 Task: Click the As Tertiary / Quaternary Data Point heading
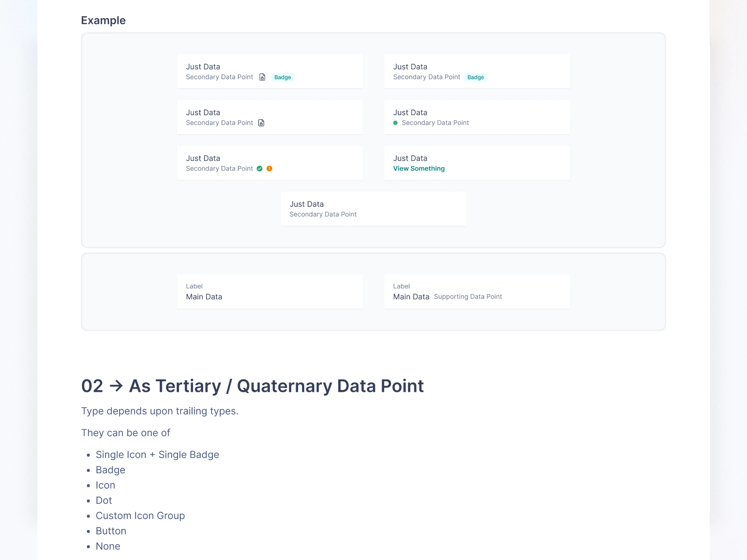276,386
